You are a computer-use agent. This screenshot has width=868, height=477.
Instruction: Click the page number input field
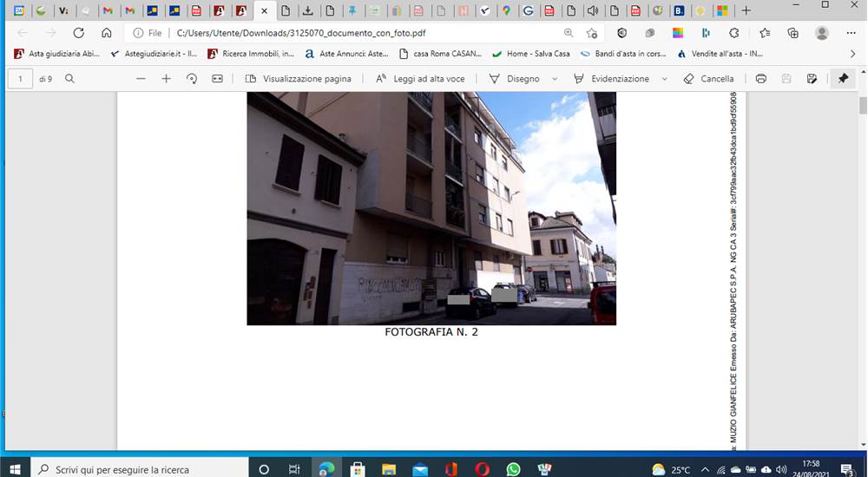(21, 79)
